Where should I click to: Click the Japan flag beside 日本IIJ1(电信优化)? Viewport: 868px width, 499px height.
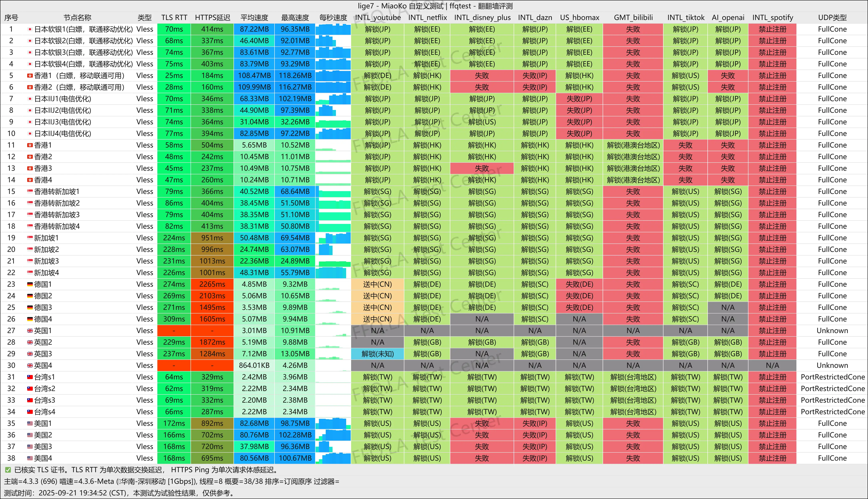[30, 99]
